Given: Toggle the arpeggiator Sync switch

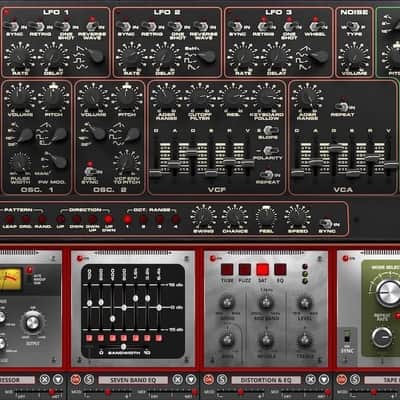Looking at the screenshot, I should 326,224.
